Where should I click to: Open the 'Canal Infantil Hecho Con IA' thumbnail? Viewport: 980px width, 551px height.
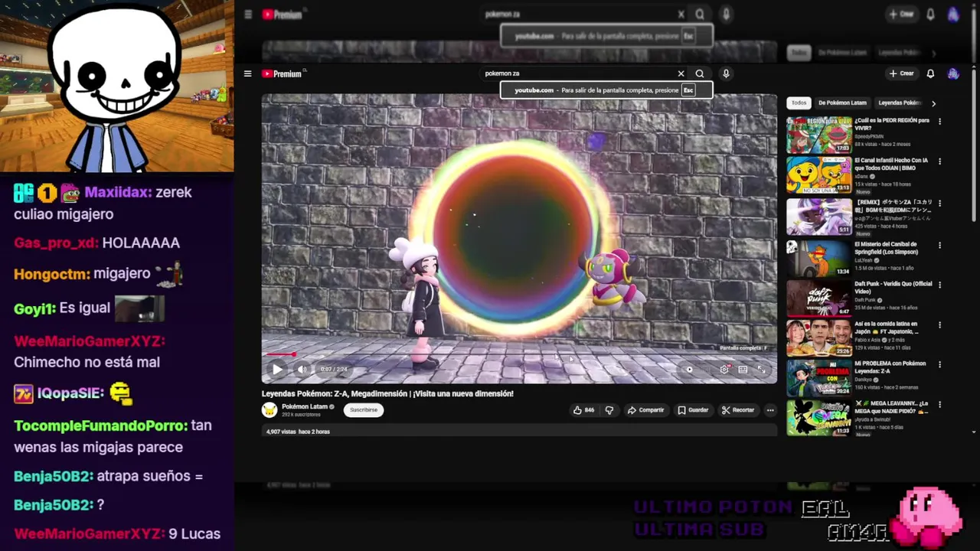[x=819, y=174]
